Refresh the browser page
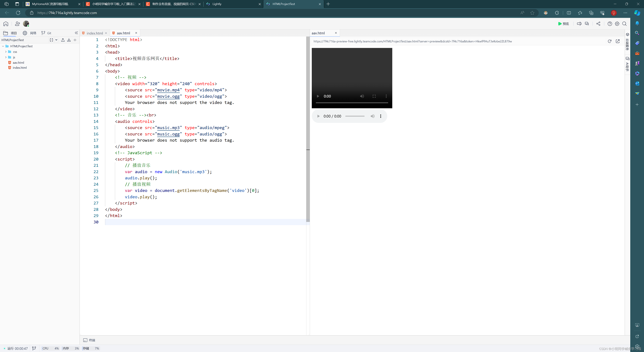This screenshot has width=644, height=352. [x=18, y=13]
